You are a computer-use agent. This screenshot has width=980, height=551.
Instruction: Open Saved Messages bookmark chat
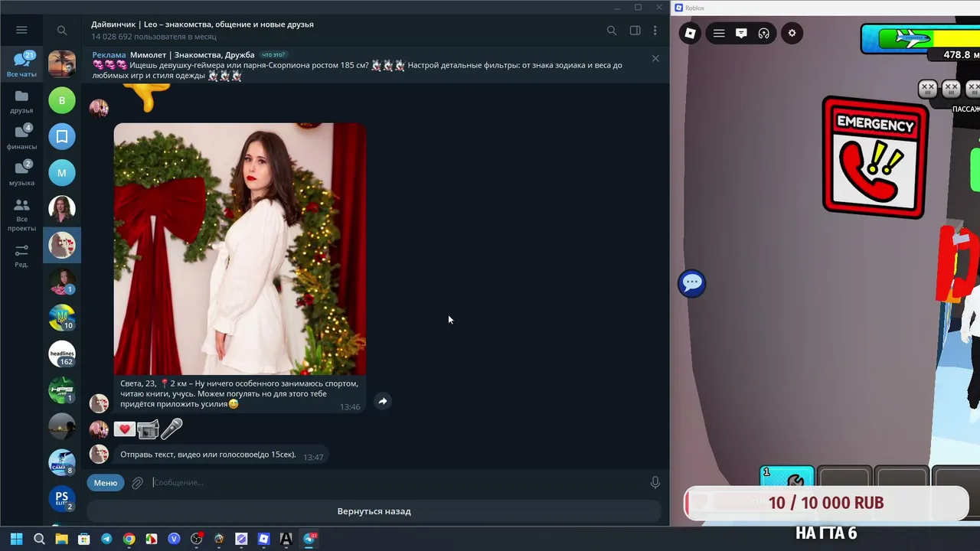tap(62, 136)
